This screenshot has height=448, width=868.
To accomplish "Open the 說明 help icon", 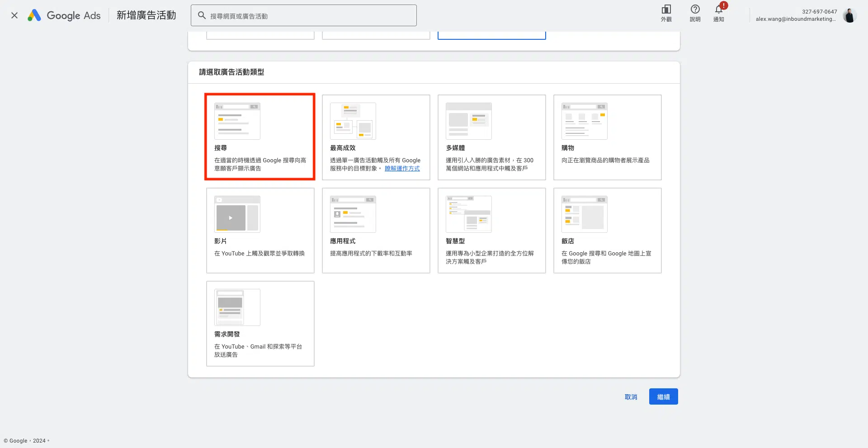I will click(695, 13).
